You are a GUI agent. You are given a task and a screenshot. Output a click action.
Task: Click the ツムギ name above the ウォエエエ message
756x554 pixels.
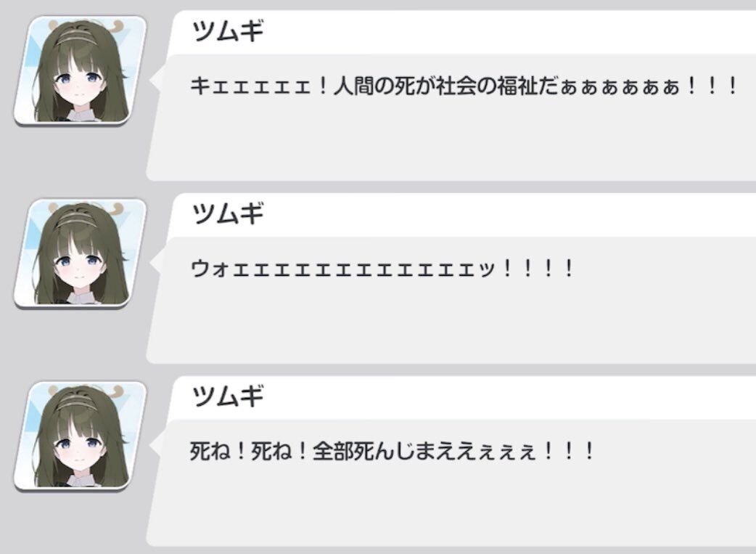point(227,213)
